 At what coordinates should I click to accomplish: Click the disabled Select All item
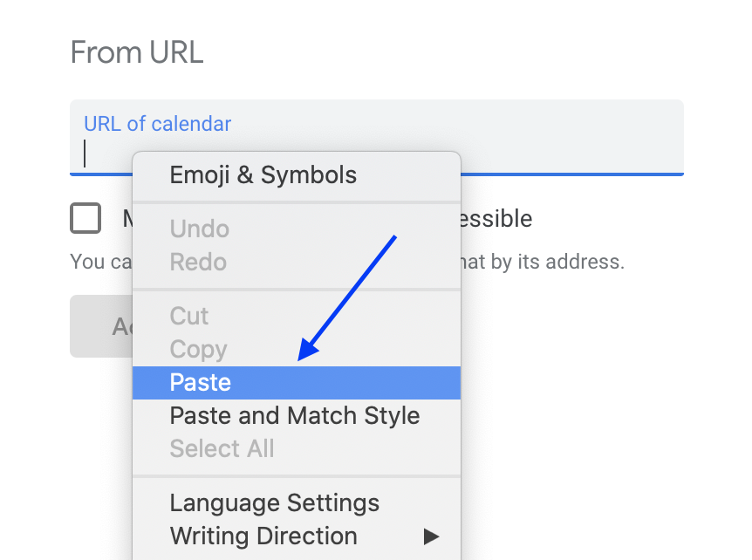(x=222, y=449)
